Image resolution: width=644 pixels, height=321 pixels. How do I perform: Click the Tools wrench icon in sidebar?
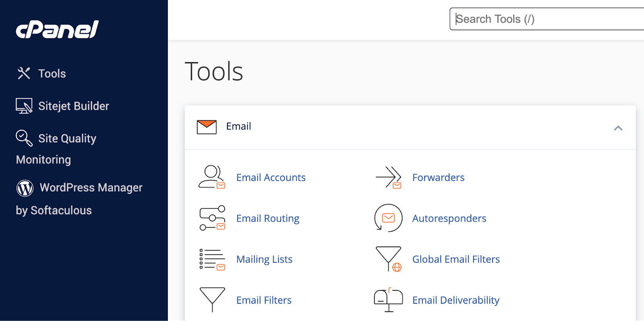coord(24,73)
